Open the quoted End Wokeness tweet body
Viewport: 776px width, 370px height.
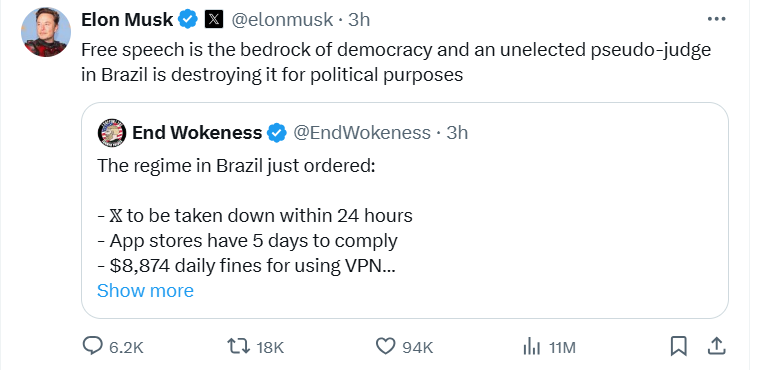[x=255, y=216]
